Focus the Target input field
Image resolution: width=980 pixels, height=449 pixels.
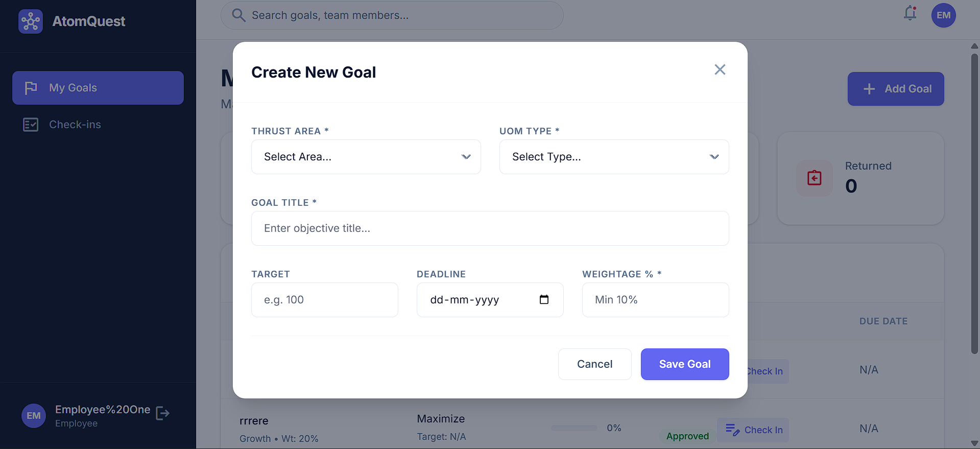[325, 300]
